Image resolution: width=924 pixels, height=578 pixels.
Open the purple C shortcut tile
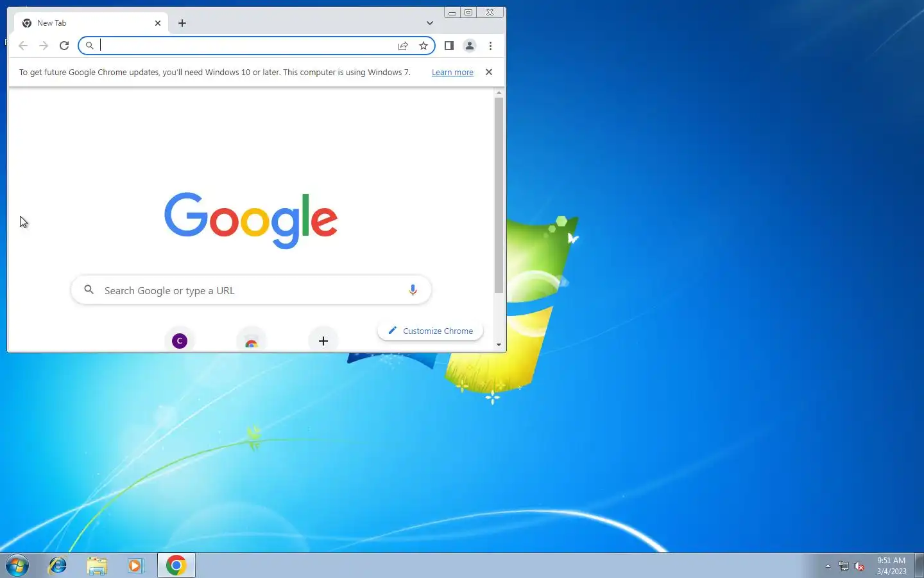[180, 340]
